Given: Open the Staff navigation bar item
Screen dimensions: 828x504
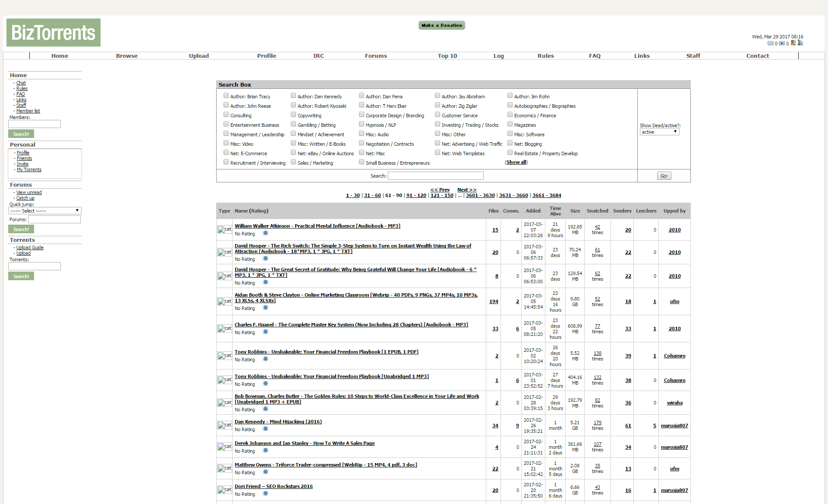Looking at the screenshot, I should (693, 56).
